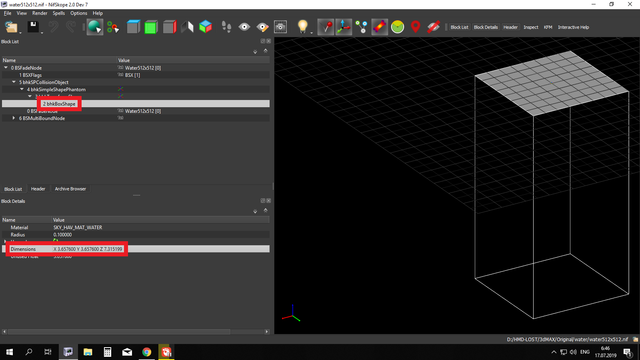640x360 pixels.
Task: Click KFM in the toolbar
Action: (548, 27)
